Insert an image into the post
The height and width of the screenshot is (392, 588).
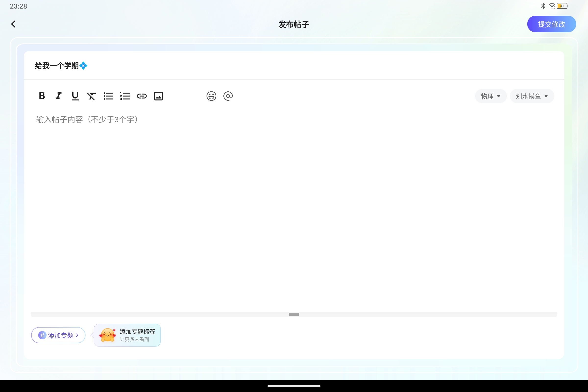158,96
